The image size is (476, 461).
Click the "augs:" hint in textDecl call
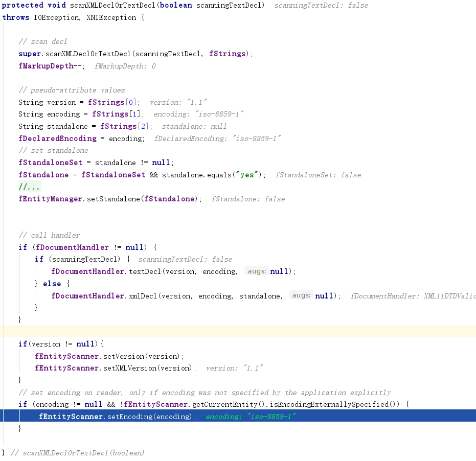(x=257, y=271)
